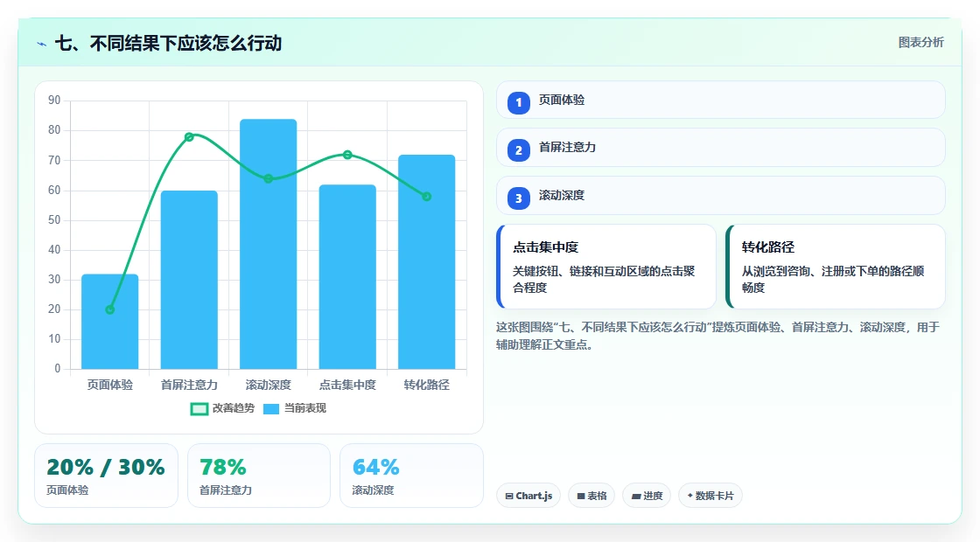Open the 首屏注意力 list item
The image size is (980, 542).
[721, 148]
